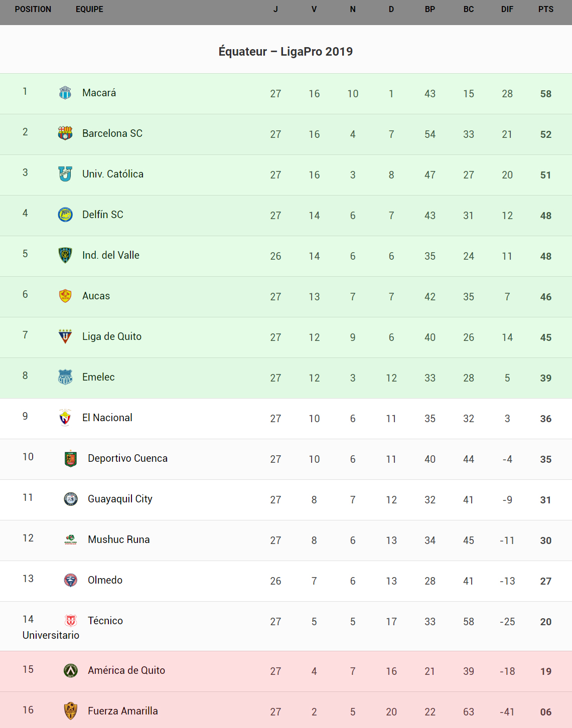572x728 pixels.
Task: Click the Univ. Católica crest icon
Action: [x=65, y=174]
